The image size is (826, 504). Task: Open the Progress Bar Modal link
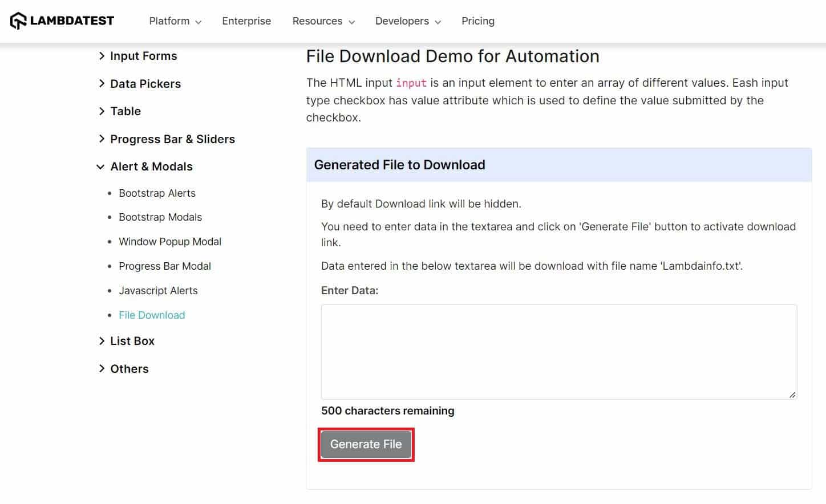pyautogui.click(x=165, y=266)
